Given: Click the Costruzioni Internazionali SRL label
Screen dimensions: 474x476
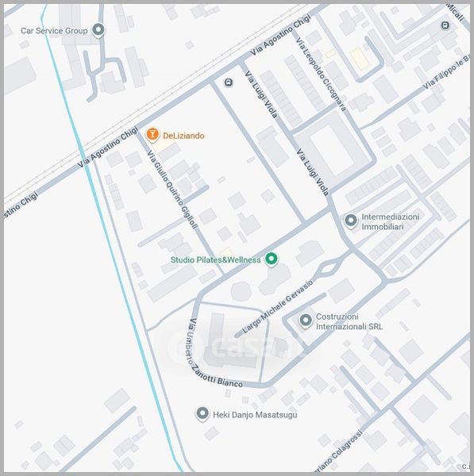Looking at the screenshot, I should [x=349, y=321].
